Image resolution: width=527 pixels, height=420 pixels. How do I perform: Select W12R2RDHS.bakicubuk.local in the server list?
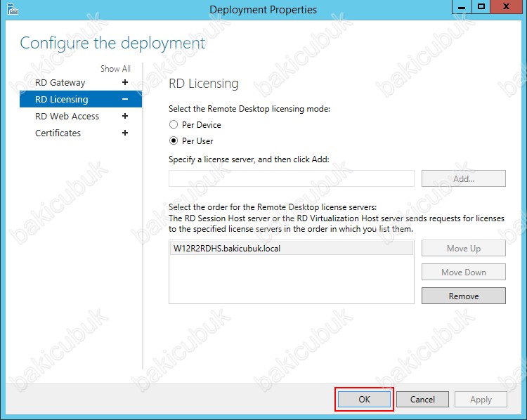click(x=292, y=249)
